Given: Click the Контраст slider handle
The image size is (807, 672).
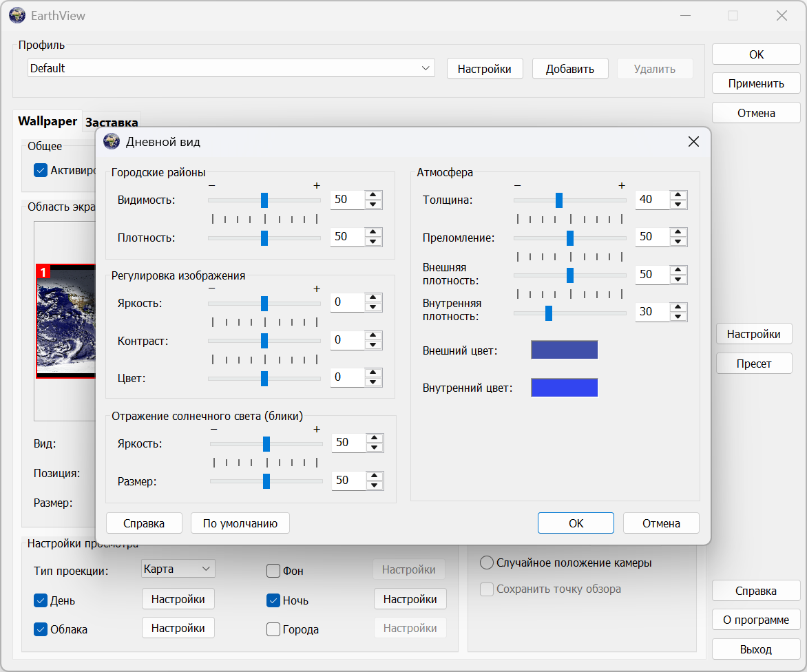Looking at the screenshot, I should [264, 341].
